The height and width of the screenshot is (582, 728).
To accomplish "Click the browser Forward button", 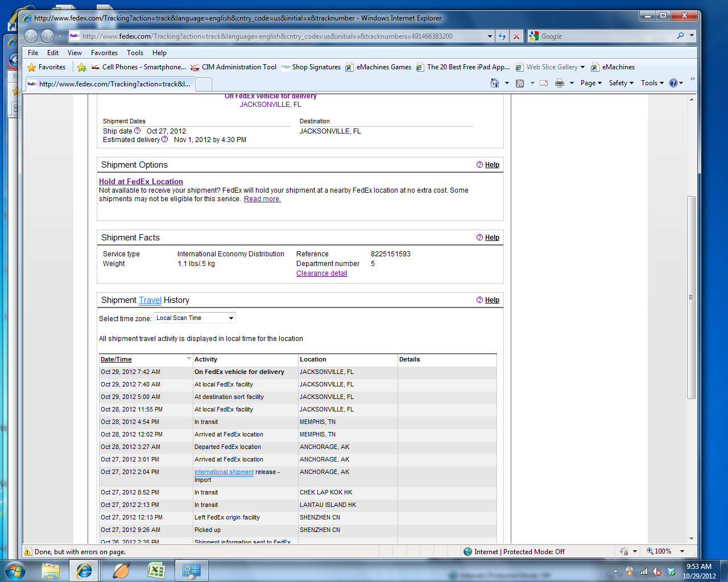I will point(48,36).
